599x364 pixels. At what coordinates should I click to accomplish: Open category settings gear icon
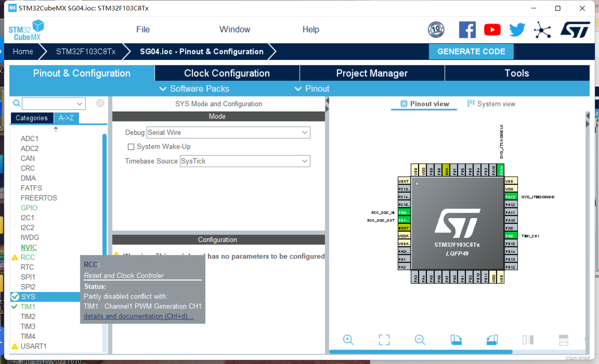(100, 103)
